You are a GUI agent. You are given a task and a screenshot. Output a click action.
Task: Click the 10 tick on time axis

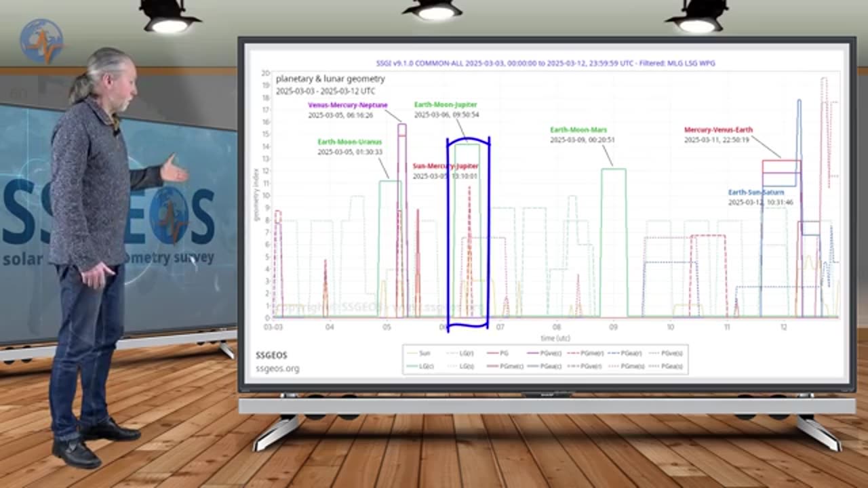[670, 327]
